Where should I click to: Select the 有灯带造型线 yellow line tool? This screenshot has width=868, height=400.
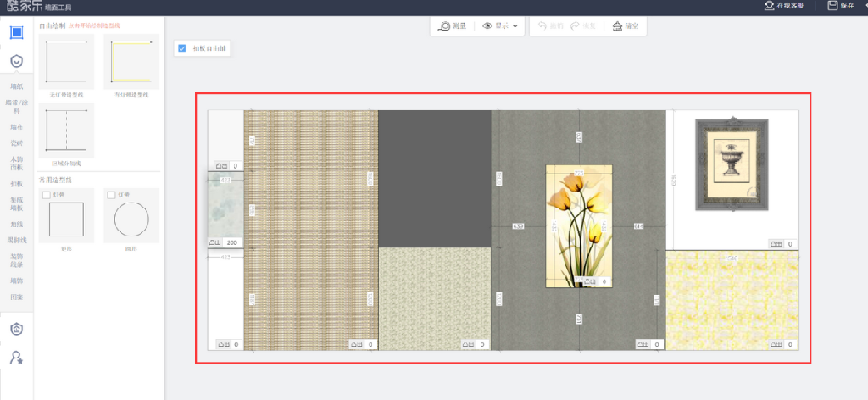coord(131,62)
